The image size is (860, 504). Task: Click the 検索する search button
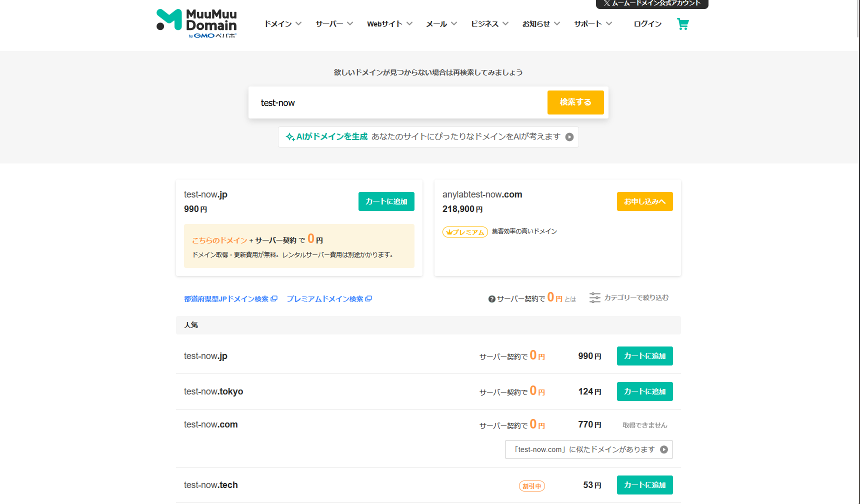(575, 102)
